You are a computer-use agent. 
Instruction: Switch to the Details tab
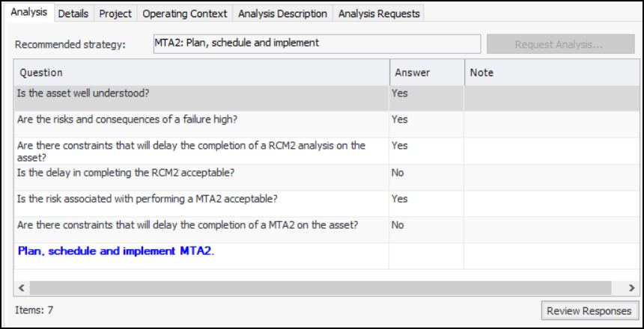[73, 13]
